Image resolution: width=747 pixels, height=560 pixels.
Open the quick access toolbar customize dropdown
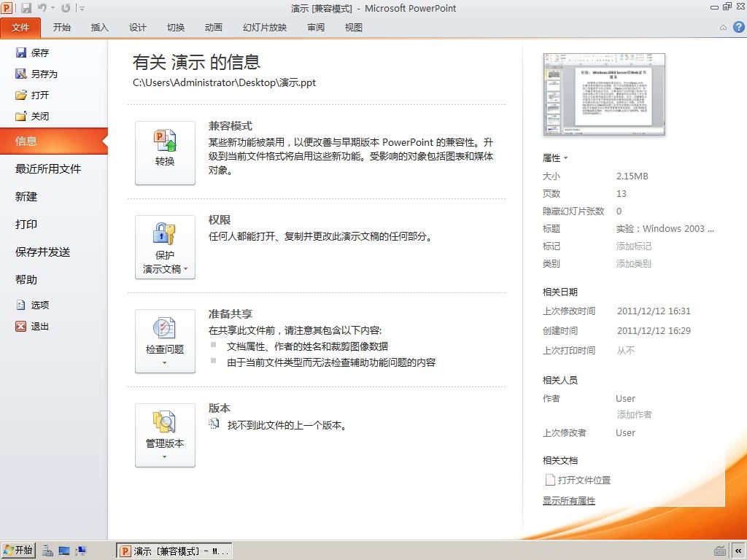(82, 8)
